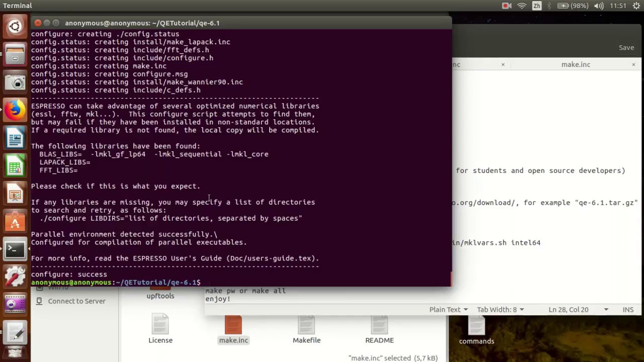644x362 pixels.
Task: Click Save button in the text editor
Action: (626, 47)
